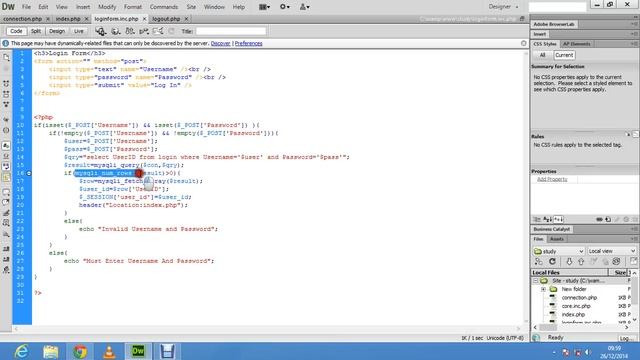640x360 pixels.
Task: Switch CSS Styles panel to Current mode
Action: pos(564,55)
